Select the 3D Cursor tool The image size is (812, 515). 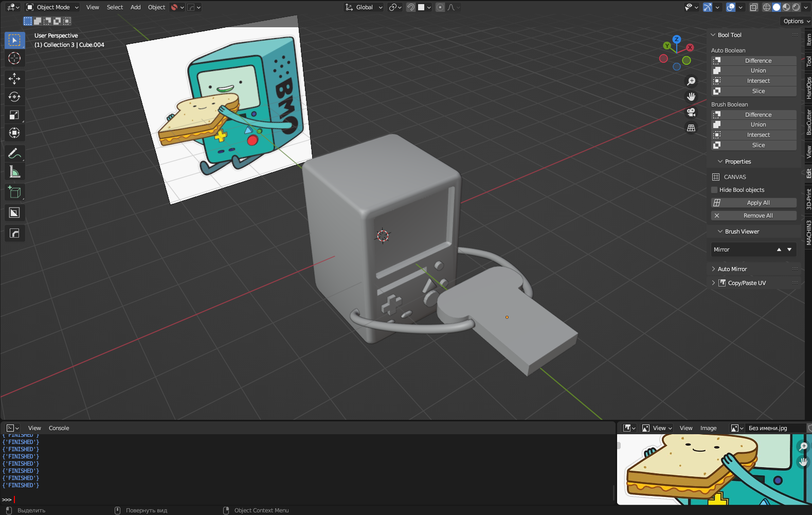click(14, 58)
